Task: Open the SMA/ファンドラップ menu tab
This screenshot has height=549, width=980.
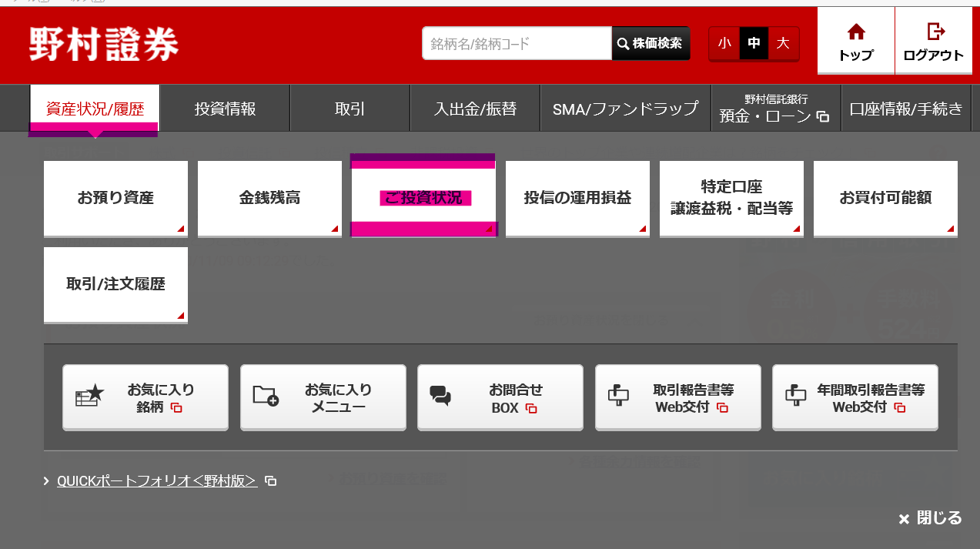Action: pos(625,109)
